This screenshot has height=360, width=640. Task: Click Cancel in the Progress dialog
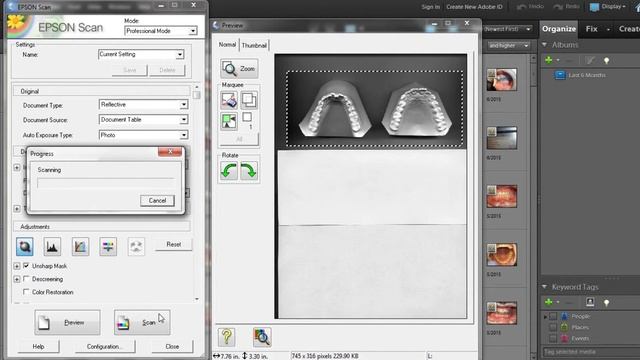pos(157,200)
